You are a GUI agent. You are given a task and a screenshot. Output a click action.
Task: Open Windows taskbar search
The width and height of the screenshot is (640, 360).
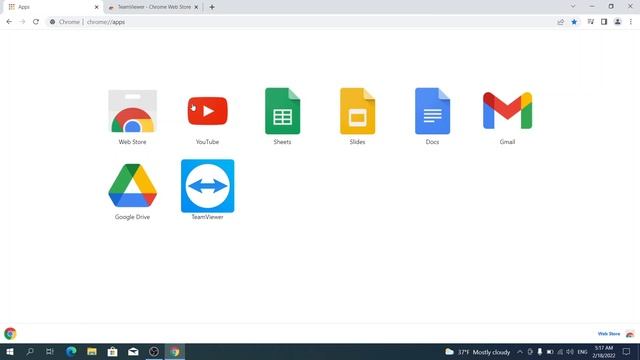tap(30, 352)
